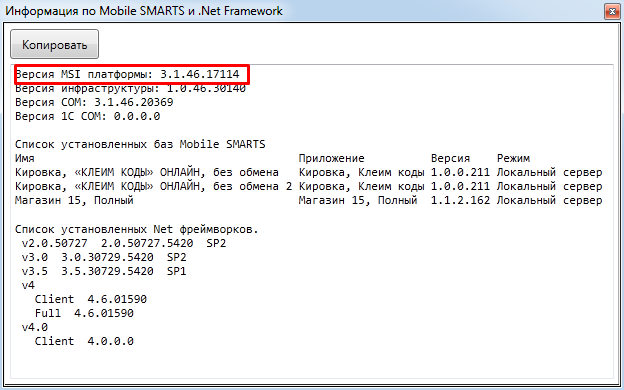
Task: Click the 'v4.0' framework line
Action: 35,327
